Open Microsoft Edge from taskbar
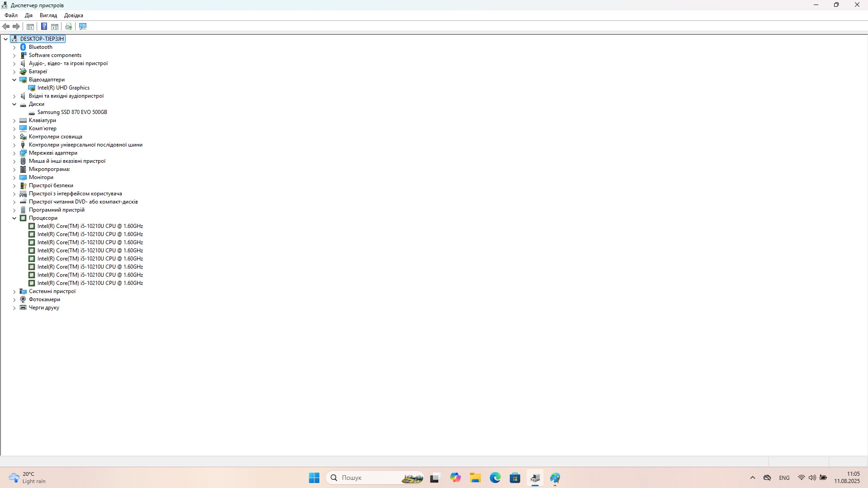The width and height of the screenshot is (868, 488). click(495, 478)
